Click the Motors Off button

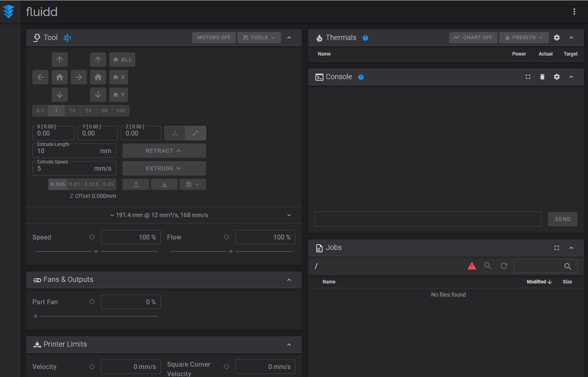214,37
